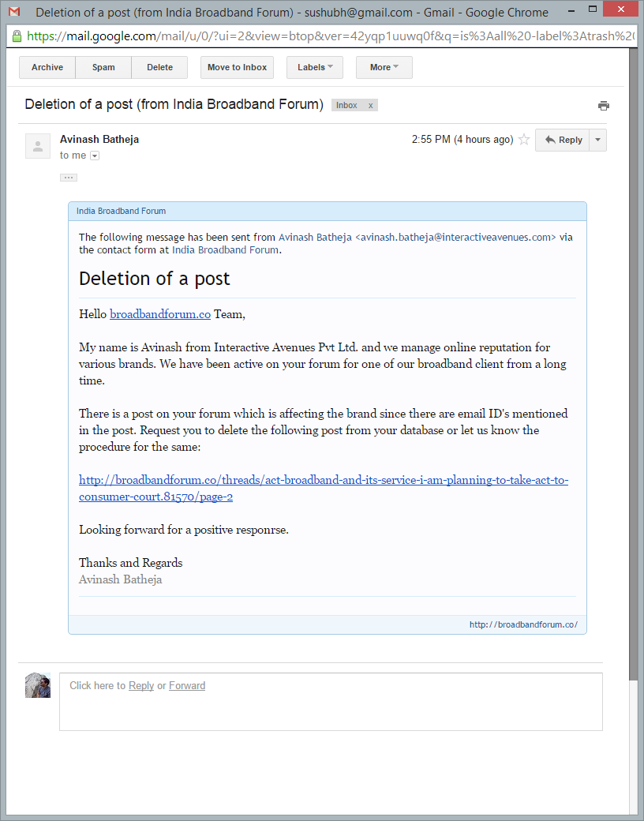644x821 pixels.
Task: Show trimmed content ellipsis button
Action: click(x=69, y=178)
